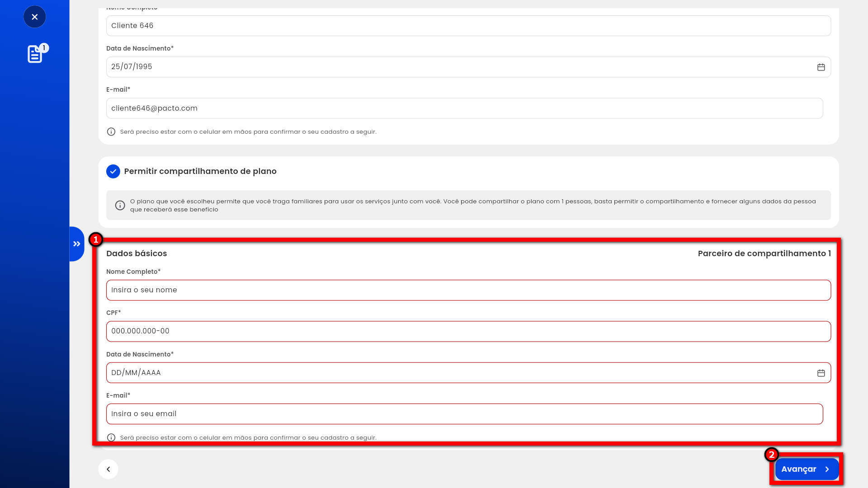This screenshot has height=488, width=868.
Task: Focus the Cliente 646 name field
Action: point(468,26)
